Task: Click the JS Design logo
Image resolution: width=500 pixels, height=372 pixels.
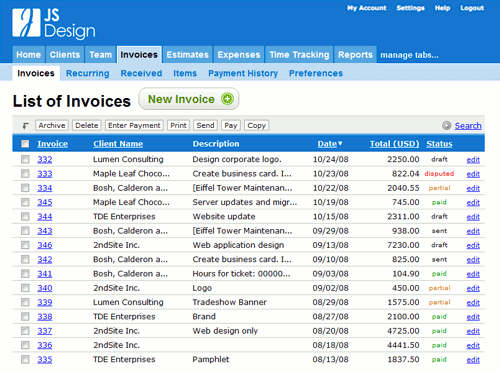Action: 54,23
